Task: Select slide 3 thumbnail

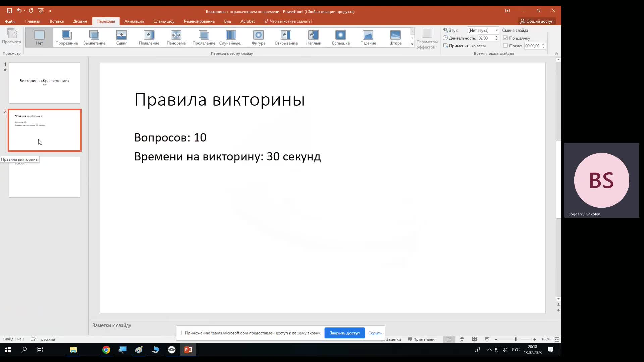Action: tap(45, 177)
